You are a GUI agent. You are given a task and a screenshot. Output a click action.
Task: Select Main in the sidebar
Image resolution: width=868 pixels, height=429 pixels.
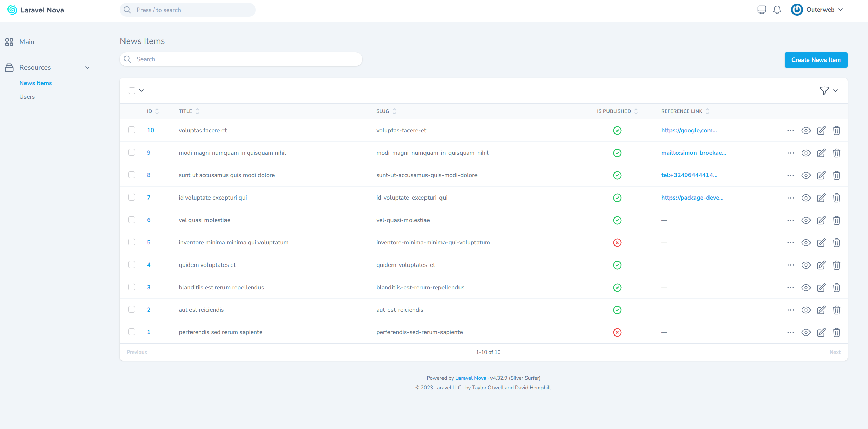click(27, 42)
